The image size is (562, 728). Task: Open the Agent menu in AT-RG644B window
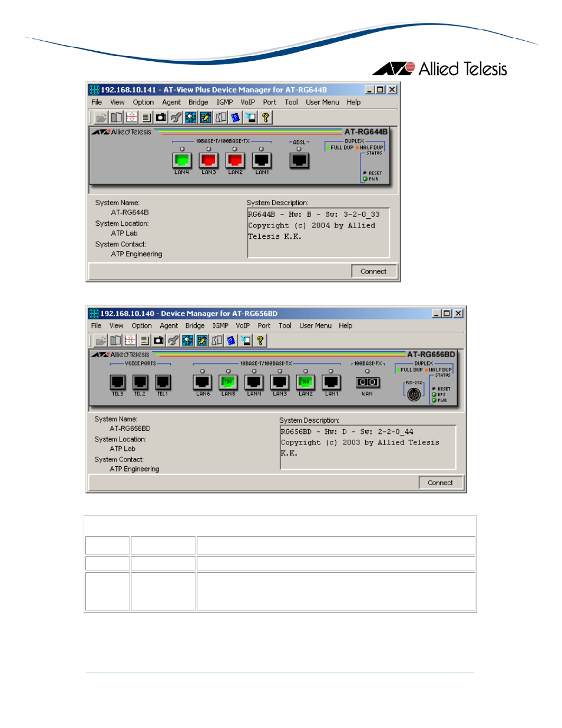click(171, 102)
